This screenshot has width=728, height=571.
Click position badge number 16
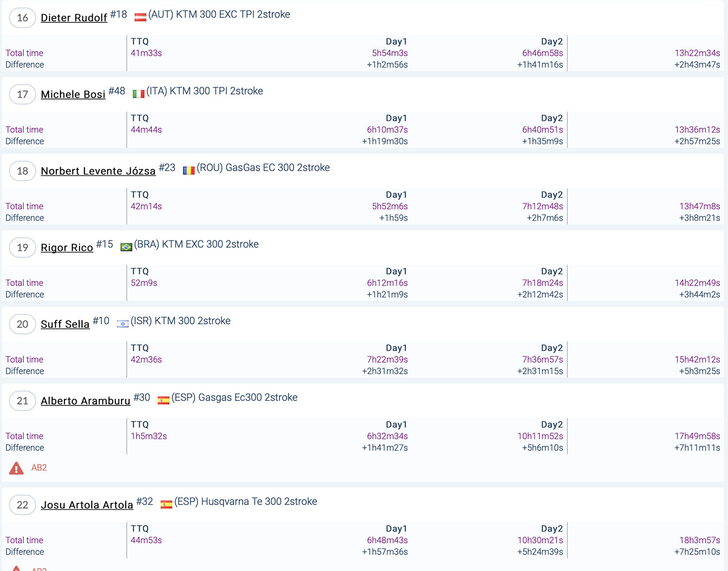click(x=22, y=18)
